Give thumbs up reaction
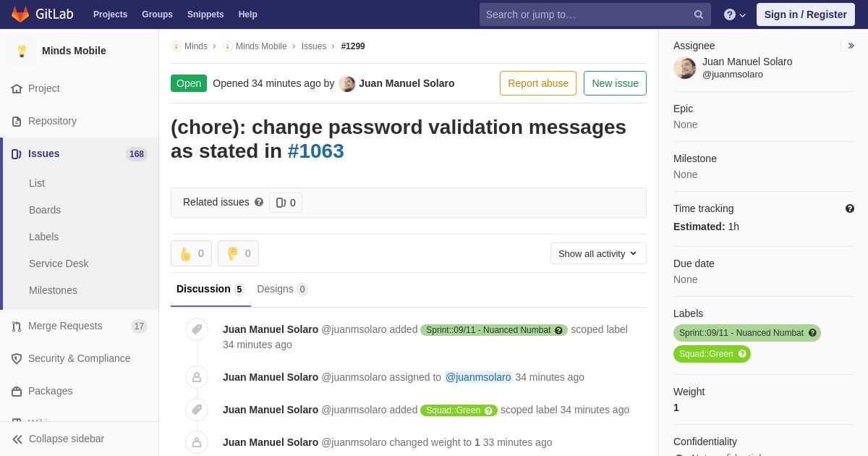This screenshot has height=456, width=868. [x=191, y=253]
